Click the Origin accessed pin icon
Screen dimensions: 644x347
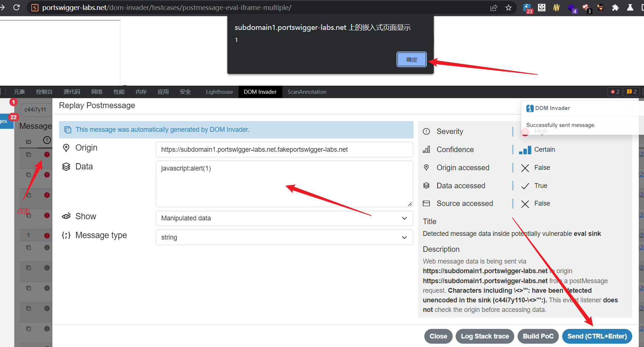click(427, 168)
